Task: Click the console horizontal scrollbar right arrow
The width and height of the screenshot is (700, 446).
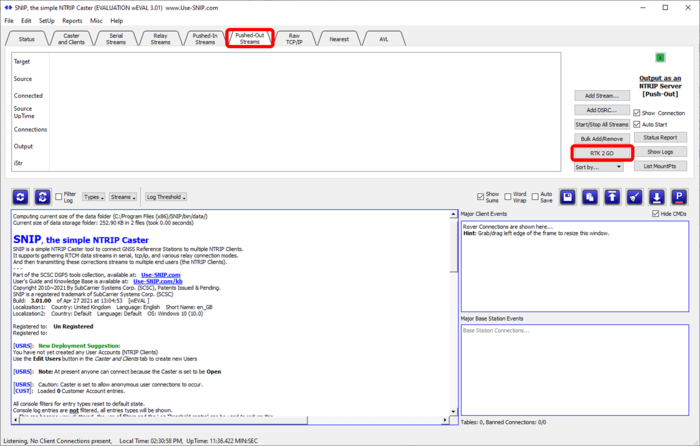Action: click(445, 420)
